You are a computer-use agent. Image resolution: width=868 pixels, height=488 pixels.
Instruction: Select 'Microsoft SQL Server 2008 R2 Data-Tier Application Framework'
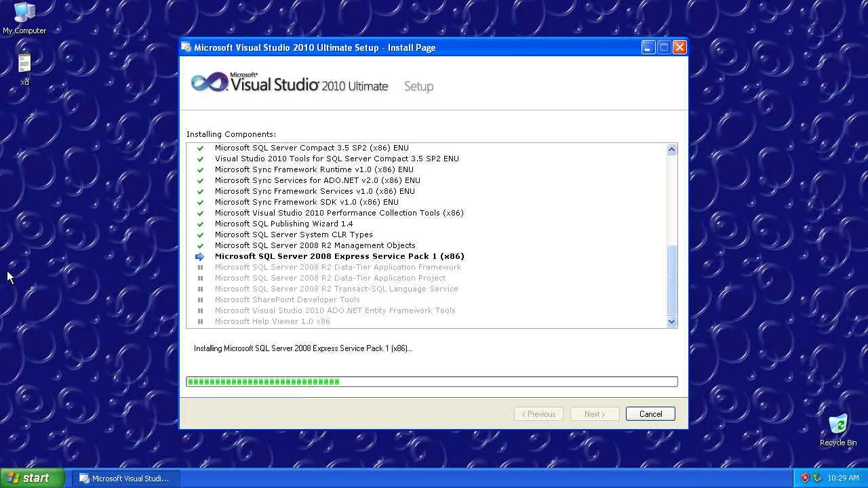click(x=338, y=267)
